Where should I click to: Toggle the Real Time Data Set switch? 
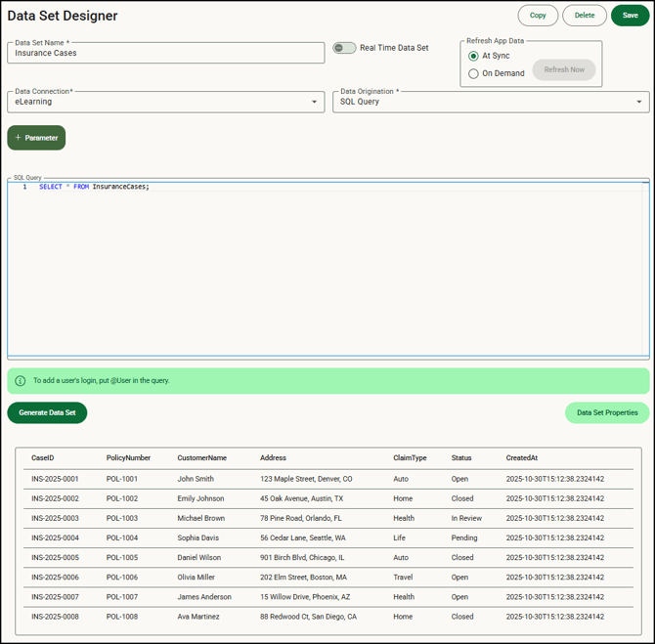pyautogui.click(x=344, y=48)
